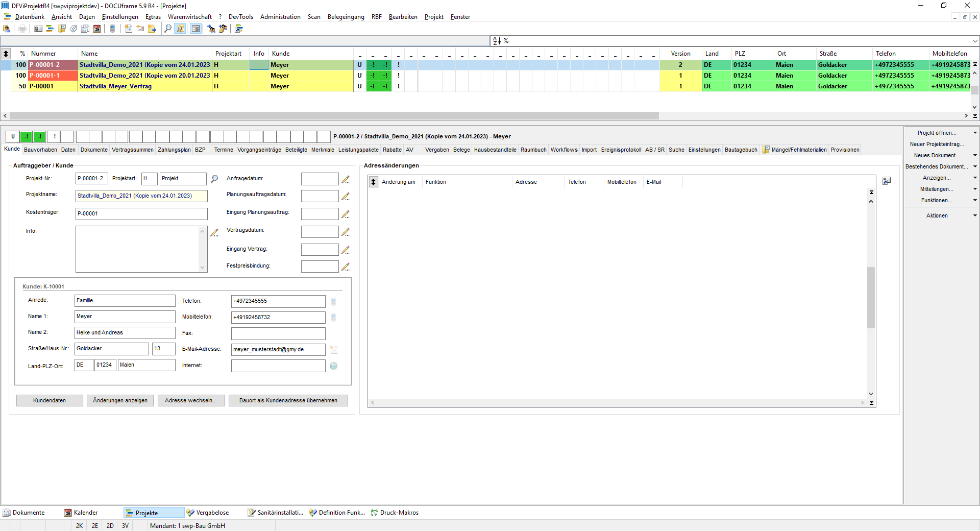
Task: Click the documents copy toolbar icon
Action: click(85, 29)
